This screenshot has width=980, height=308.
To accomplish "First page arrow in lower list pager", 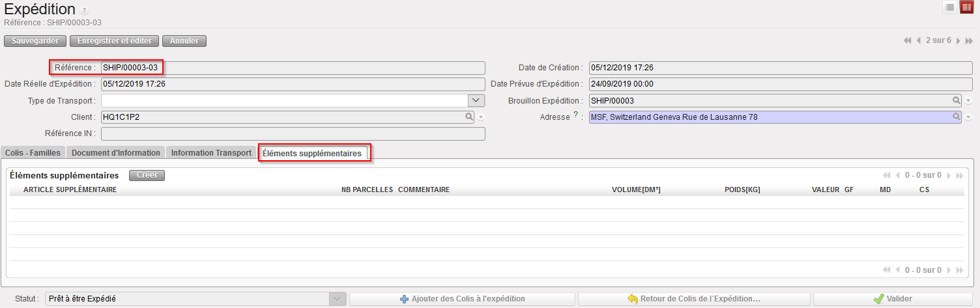I will click(x=886, y=270).
